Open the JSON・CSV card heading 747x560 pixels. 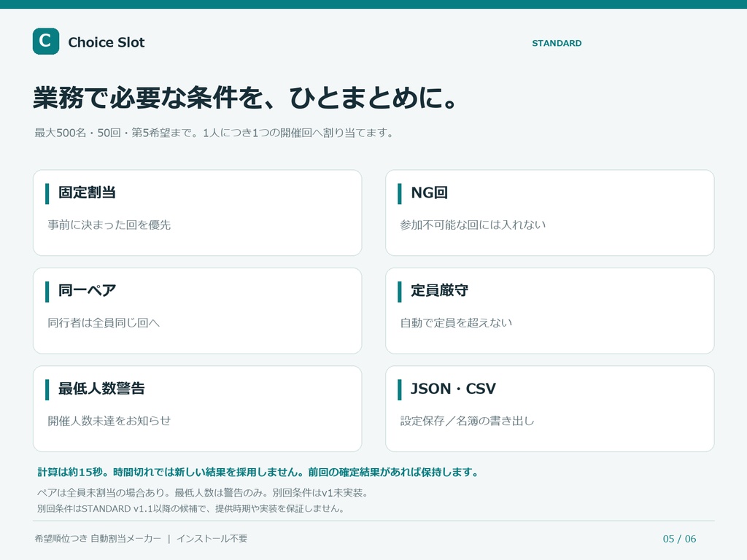(x=453, y=389)
